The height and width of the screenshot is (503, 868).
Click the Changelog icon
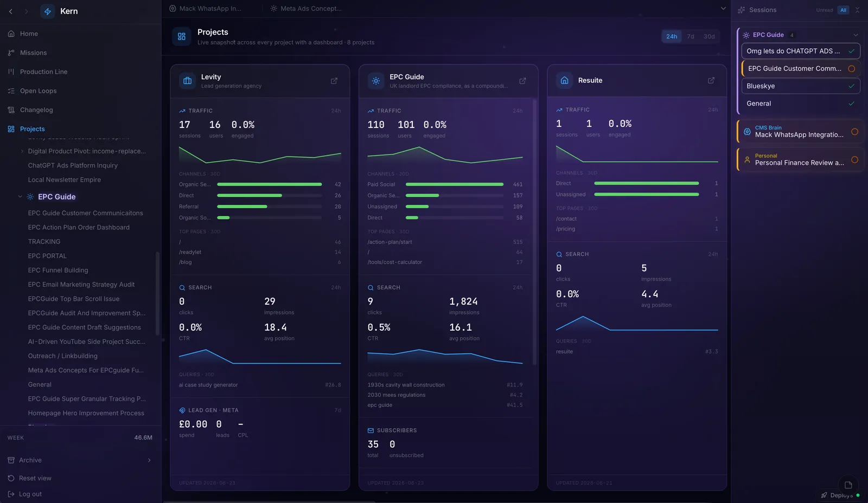11,109
